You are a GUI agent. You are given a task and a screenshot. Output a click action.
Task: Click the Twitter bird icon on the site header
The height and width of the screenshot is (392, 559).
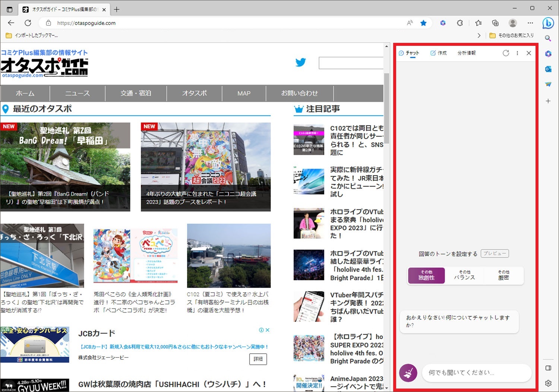click(301, 62)
